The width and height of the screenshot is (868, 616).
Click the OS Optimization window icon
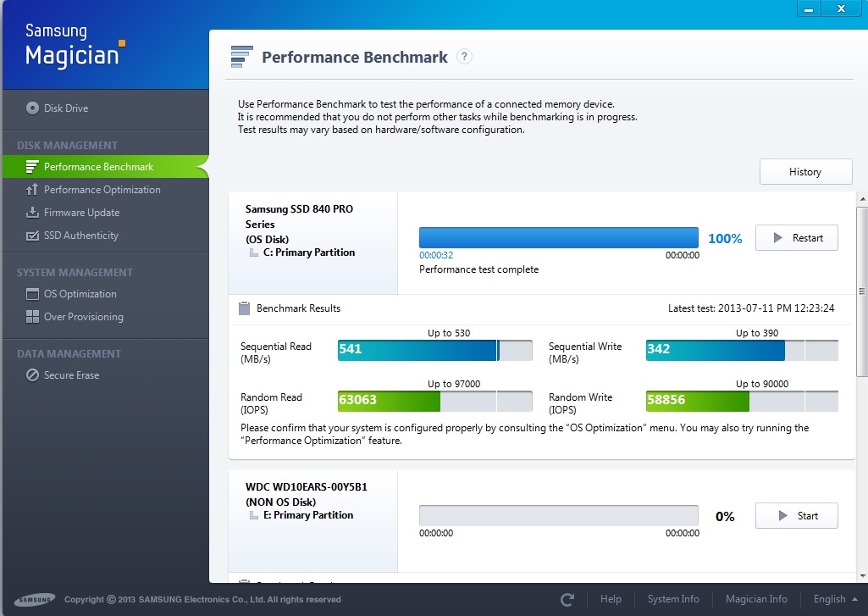pyautogui.click(x=32, y=294)
